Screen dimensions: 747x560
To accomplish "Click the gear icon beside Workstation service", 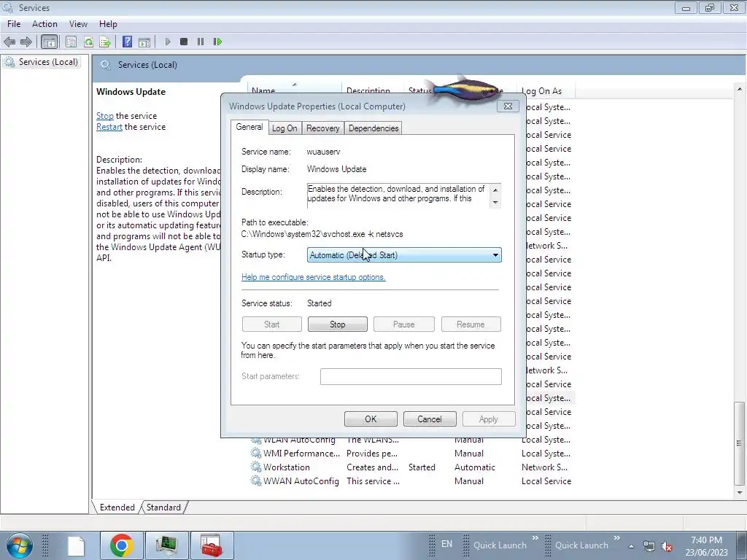I will pos(256,467).
